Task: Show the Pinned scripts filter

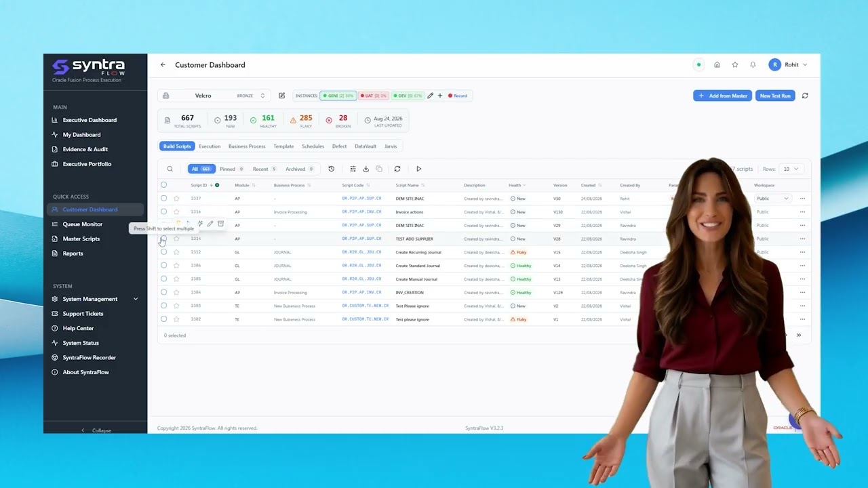Action: pyautogui.click(x=231, y=169)
